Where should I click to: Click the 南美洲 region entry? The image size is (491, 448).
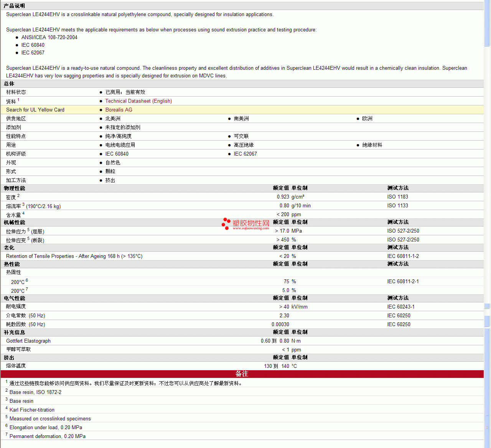pyautogui.click(x=241, y=119)
